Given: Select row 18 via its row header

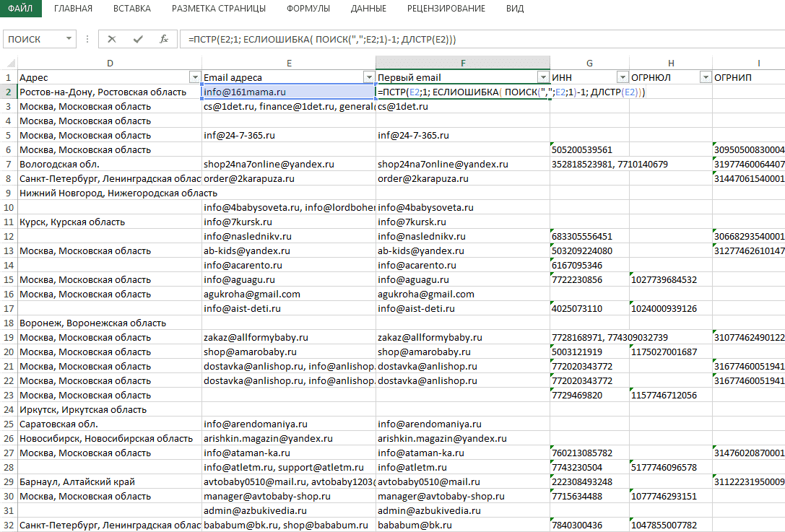Looking at the screenshot, I should point(9,323).
